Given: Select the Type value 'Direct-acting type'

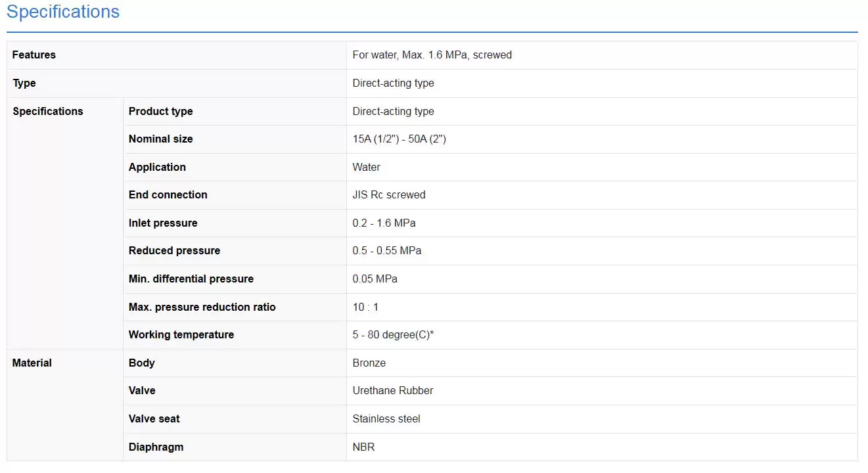Looking at the screenshot, I should click(x=394, y=83).
